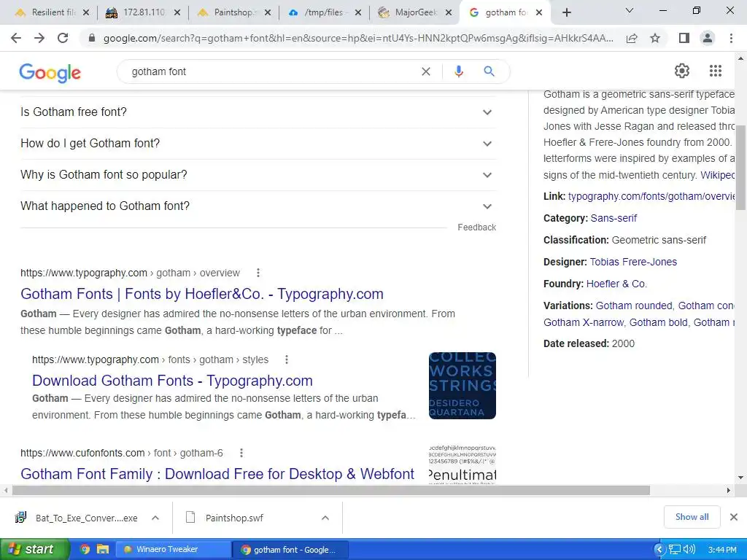Open a new browser tab
The width and height of the screenshot is (747, 560).
(566, 13)
